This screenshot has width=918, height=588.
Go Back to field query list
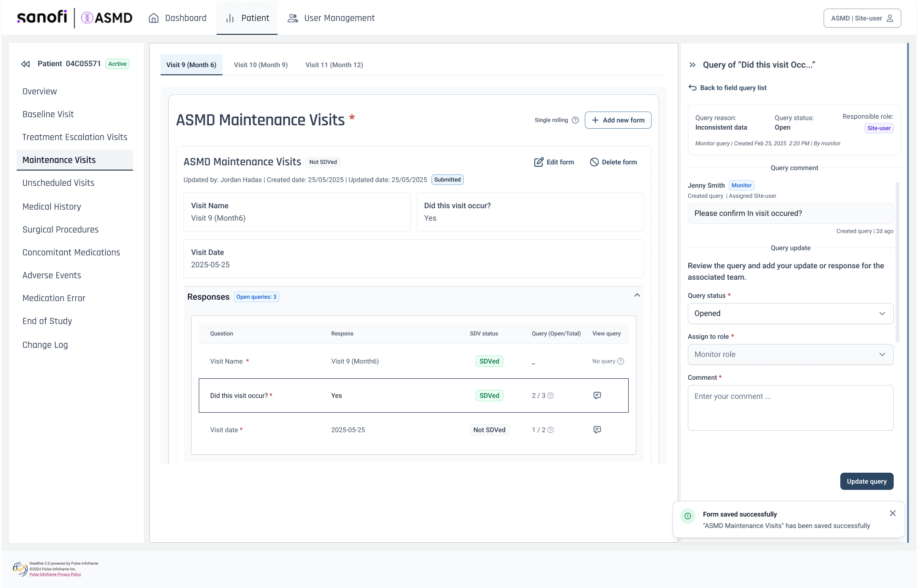[x=727, y=88]
